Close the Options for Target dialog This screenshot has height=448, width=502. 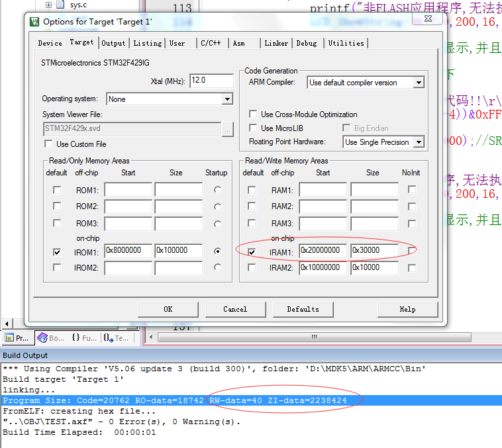[x=428, y=19]
